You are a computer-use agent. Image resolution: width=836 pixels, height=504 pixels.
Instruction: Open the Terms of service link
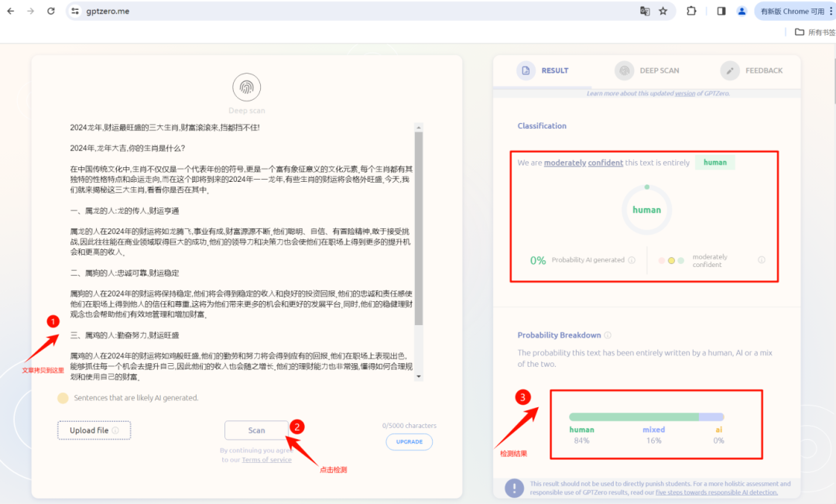coord(266,460)
